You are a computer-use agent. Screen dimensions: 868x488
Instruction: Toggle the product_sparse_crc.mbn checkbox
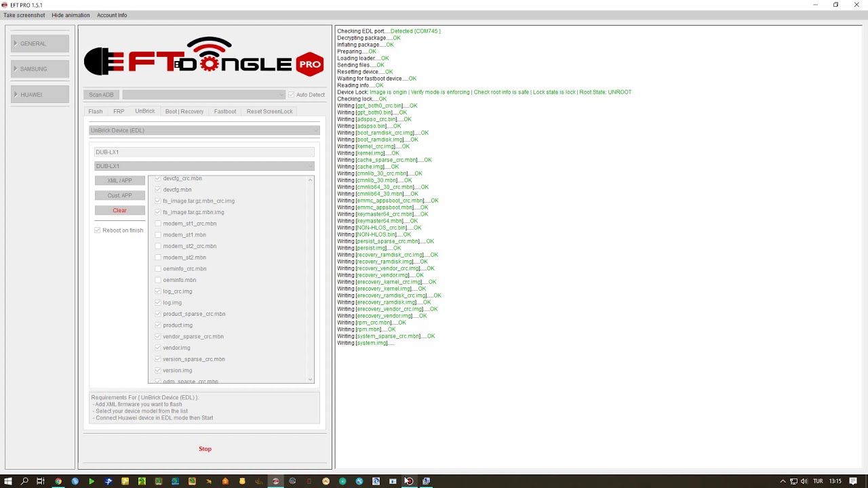158,314
